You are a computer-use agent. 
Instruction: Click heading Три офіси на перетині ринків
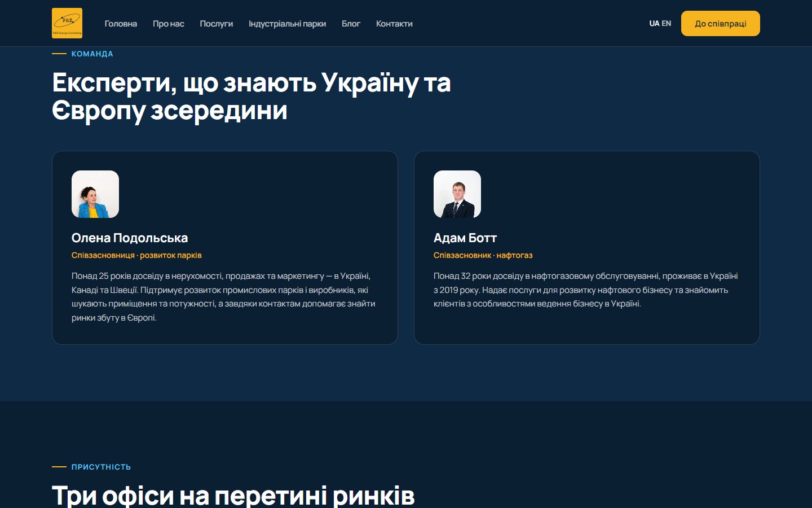233,496
